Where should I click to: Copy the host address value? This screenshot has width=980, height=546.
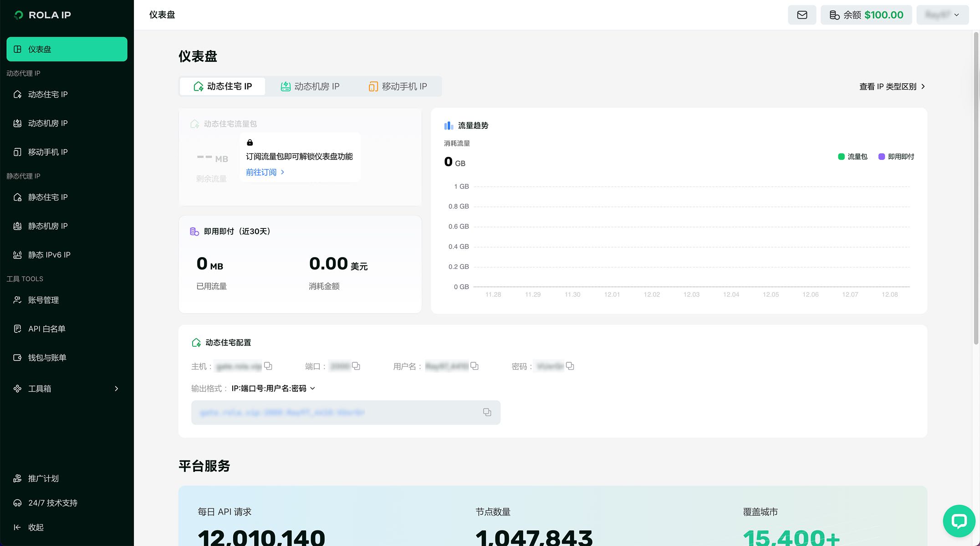[268, 366]
